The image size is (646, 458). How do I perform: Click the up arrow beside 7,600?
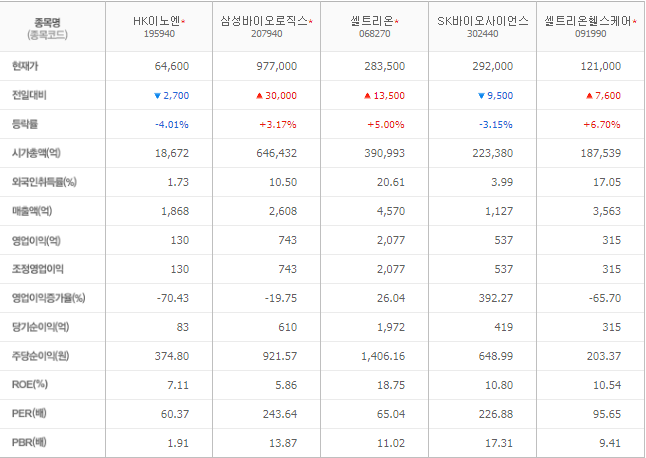[x=590, y=96]
